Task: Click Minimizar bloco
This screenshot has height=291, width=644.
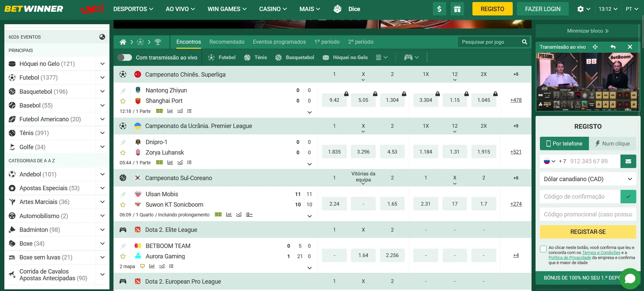Action: (x=588, y=31)
